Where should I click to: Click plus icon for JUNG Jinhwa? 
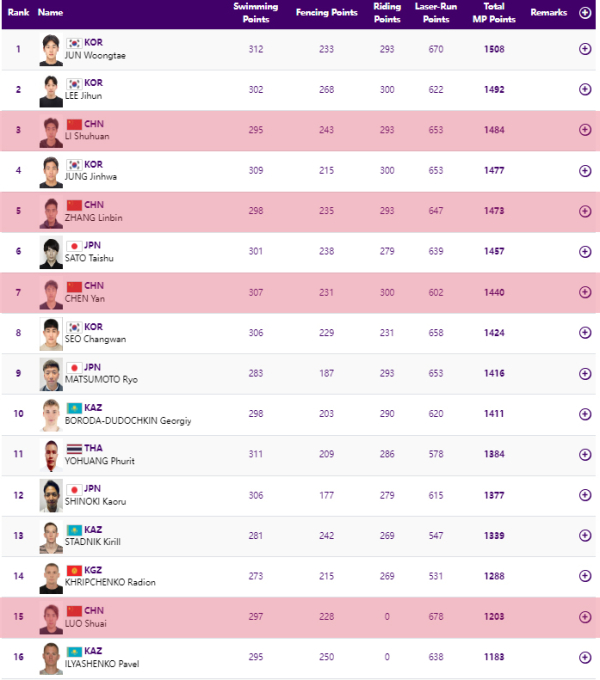point(585,170)
